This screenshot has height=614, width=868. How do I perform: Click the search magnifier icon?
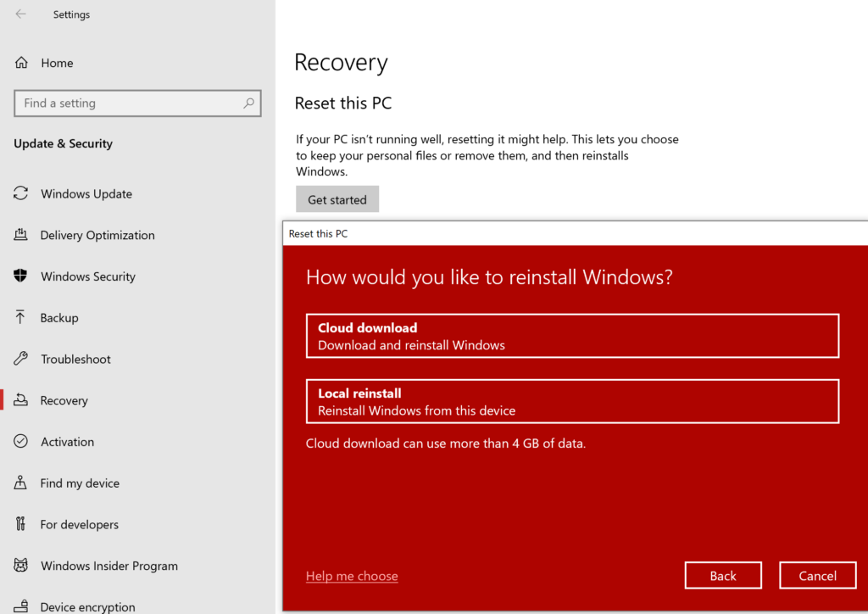(248, 103)
